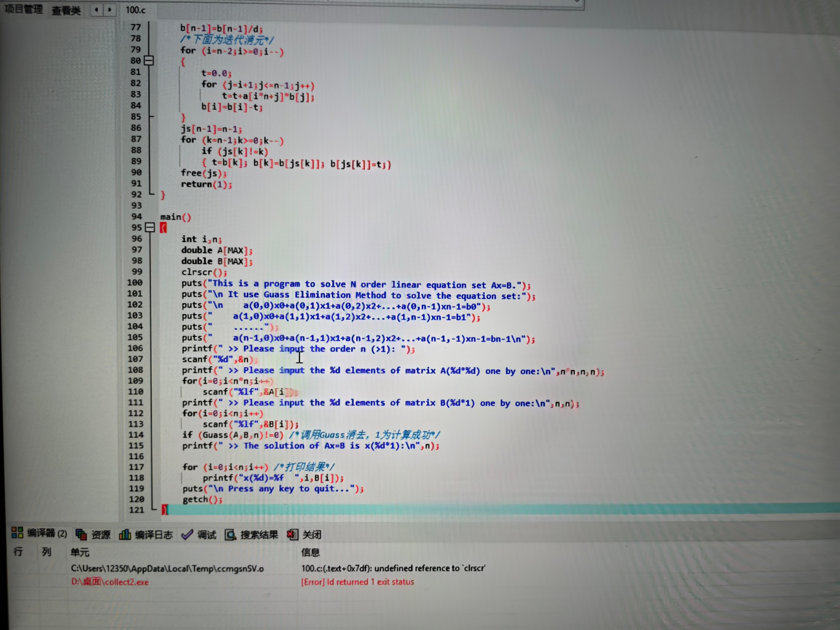Click the left tab-scroll arrow
Screen dimensions: 840x630
click(97, 10)
